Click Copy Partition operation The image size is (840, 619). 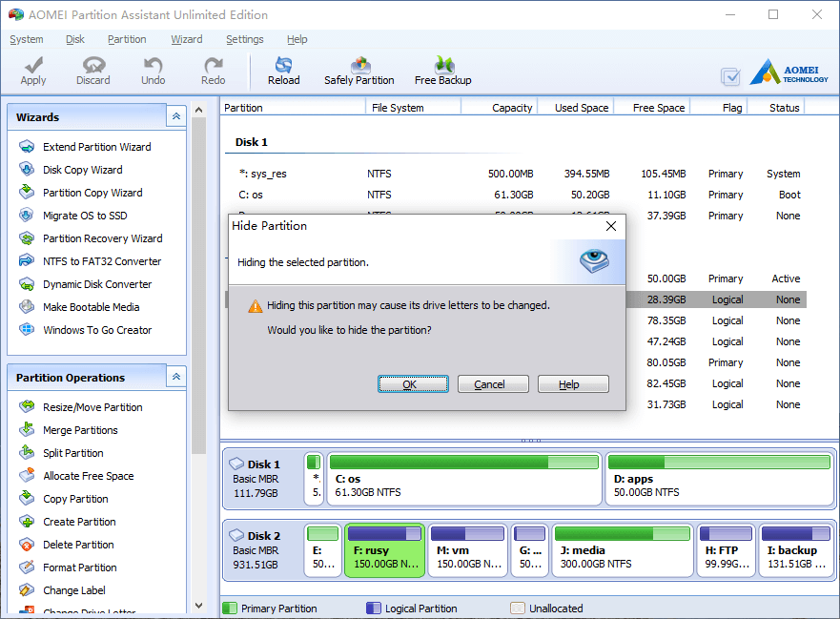coord(75,499)
